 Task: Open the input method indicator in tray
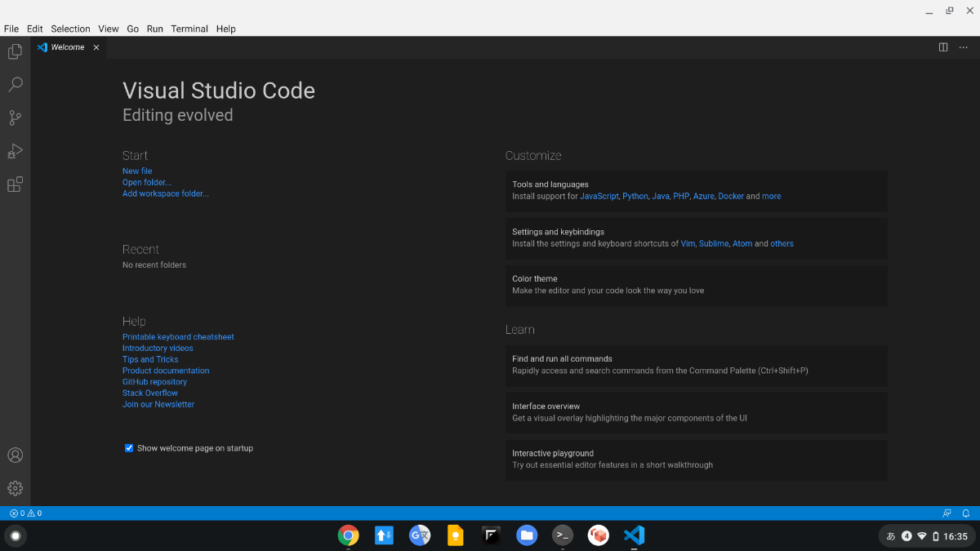pos(891,536)
